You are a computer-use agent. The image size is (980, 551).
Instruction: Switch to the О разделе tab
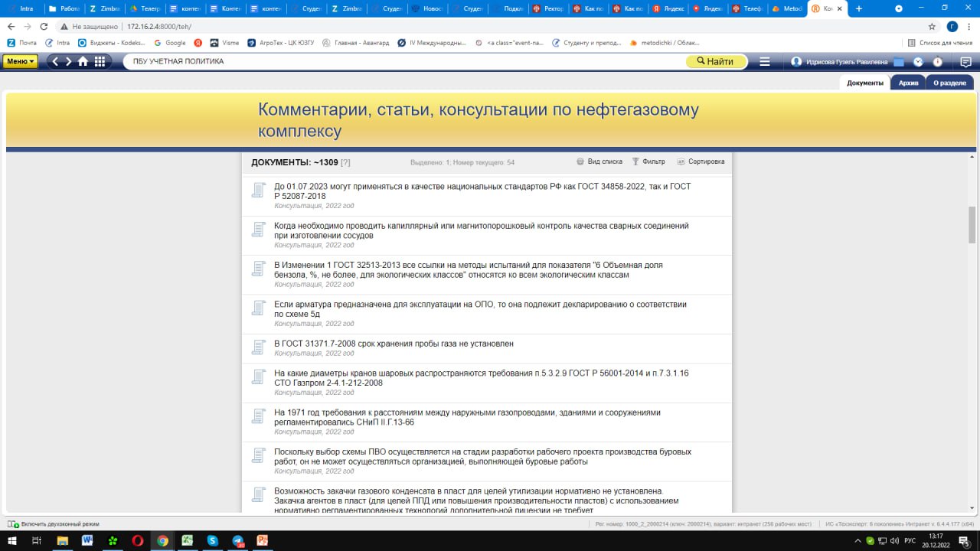(949, 83)
